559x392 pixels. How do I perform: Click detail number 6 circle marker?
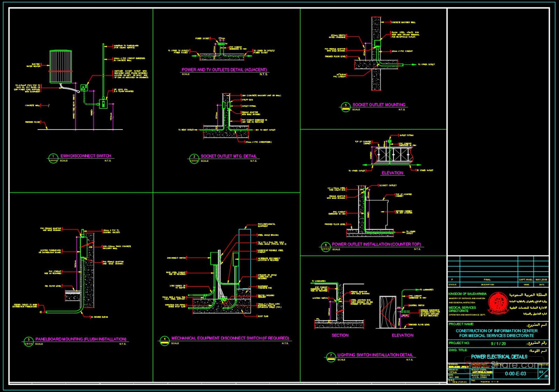326,247
